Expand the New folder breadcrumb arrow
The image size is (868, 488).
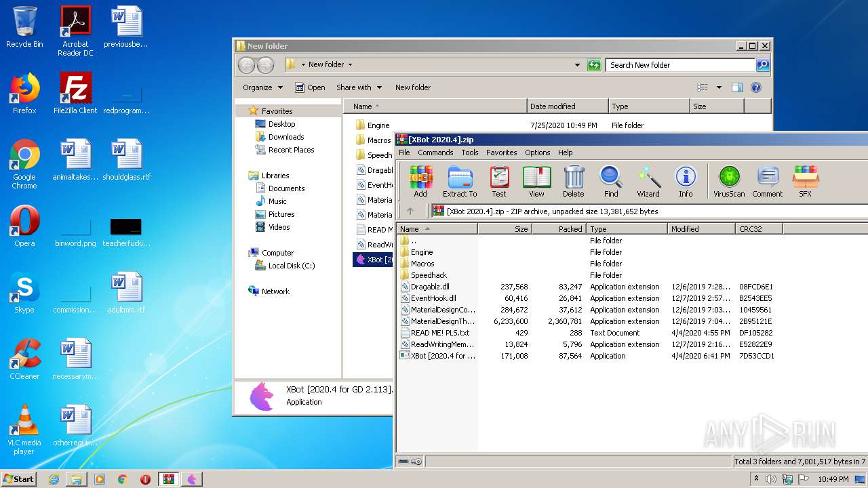(350, 65)
